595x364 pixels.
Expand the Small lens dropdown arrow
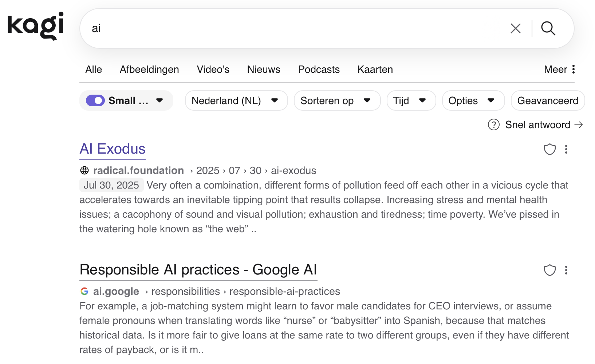coord(159,101)
